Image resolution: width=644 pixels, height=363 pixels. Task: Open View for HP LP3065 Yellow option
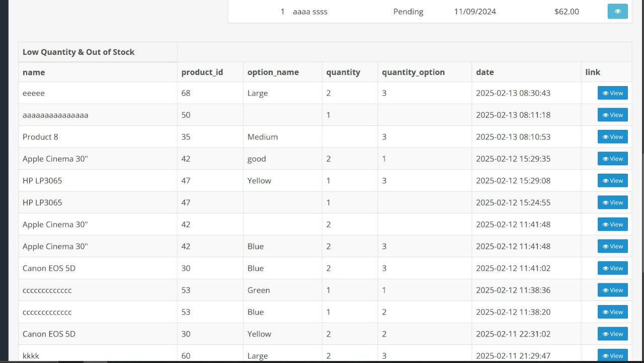(612, 181)
